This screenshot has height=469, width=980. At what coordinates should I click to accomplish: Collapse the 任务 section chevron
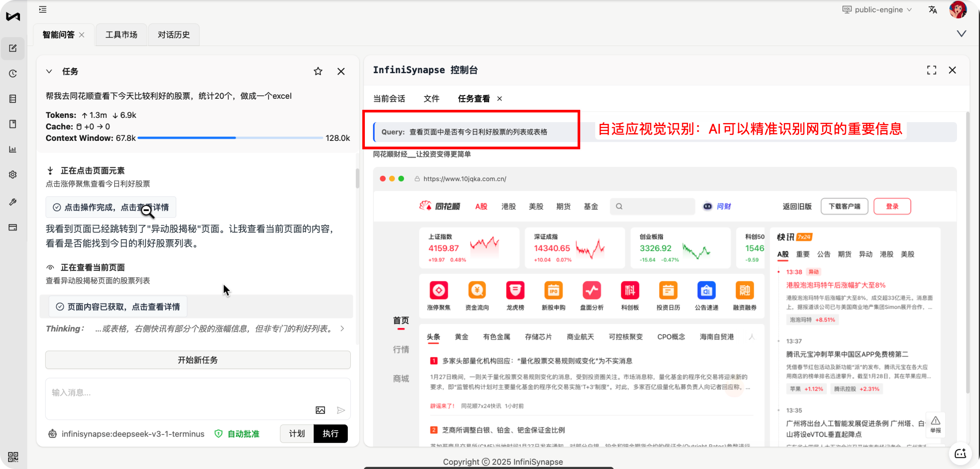[x=49, y=71]
